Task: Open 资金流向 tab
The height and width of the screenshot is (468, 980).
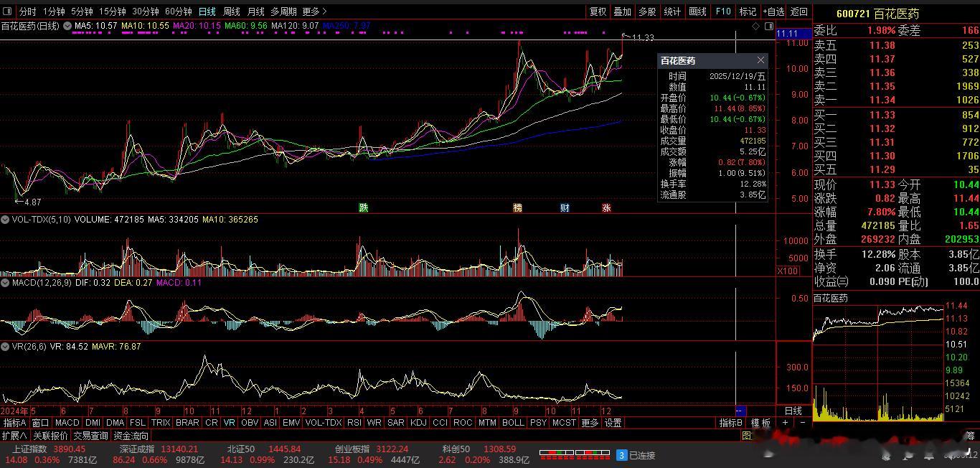Action: 131,436
